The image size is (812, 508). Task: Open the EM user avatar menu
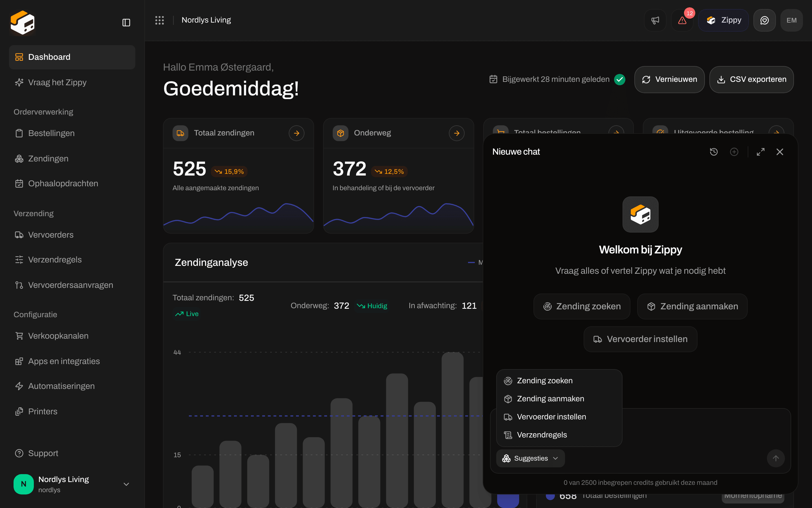point(791,20)
